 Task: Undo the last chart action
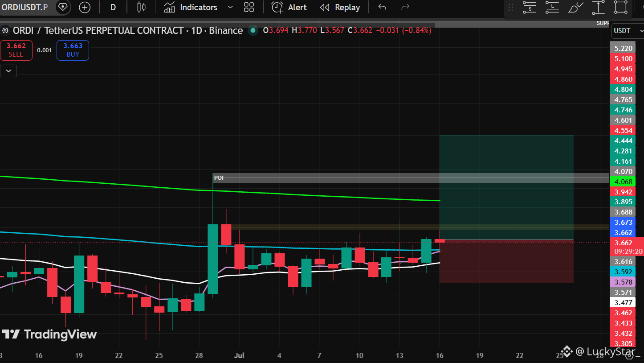pyautogui.click(x=382, y=7)
